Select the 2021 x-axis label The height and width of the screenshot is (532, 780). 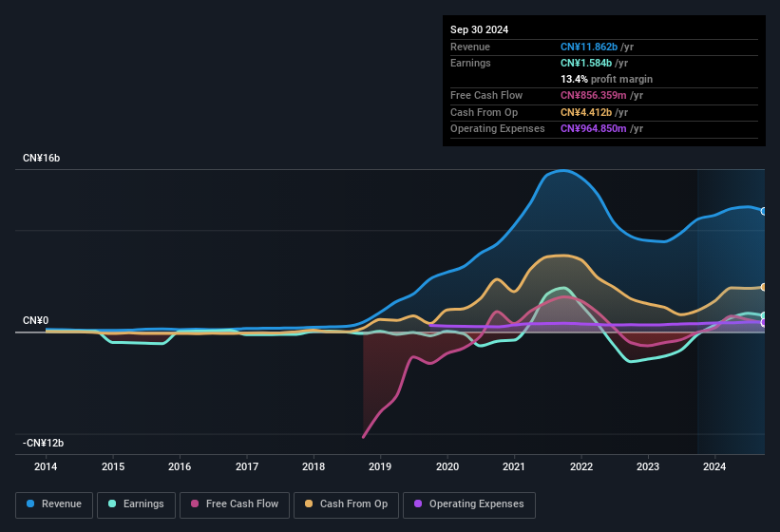[514, 466]
